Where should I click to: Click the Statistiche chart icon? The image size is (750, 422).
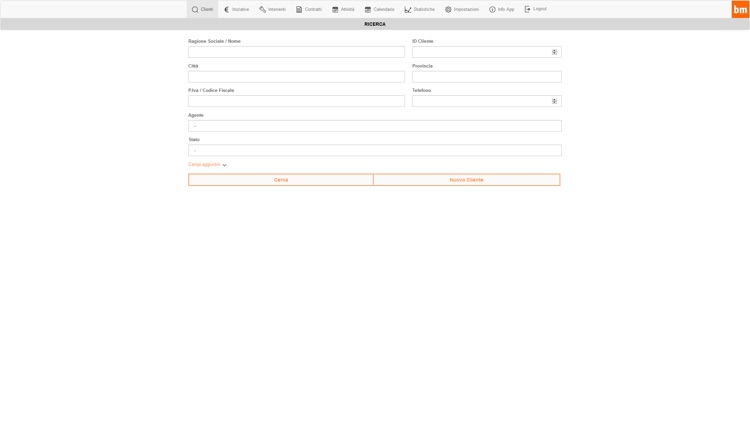coord(408,10)
